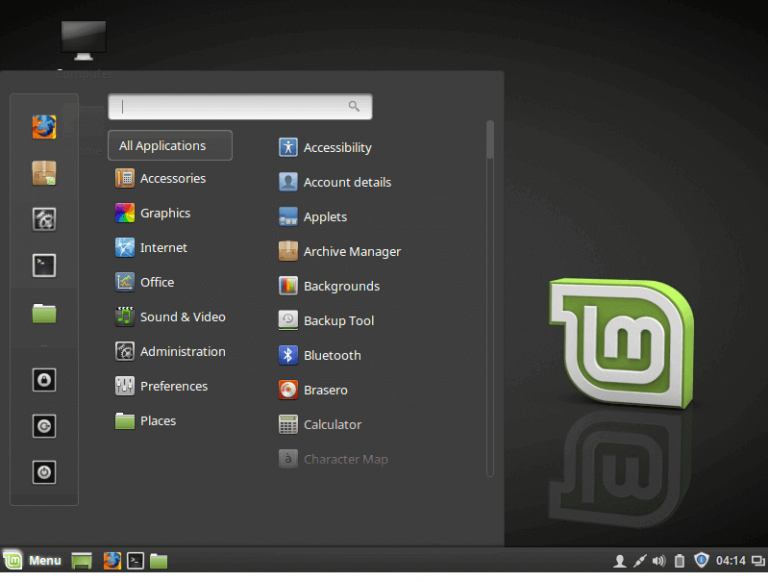The image size is (768, 582).
Task: Open System Settings in the favorites sidebar
Action: tap(44, 219)
